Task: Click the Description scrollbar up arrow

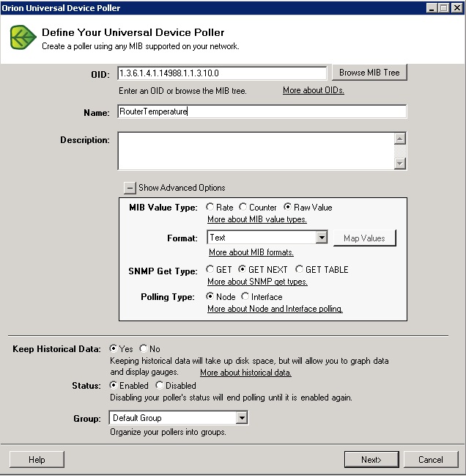Action: 400,139
